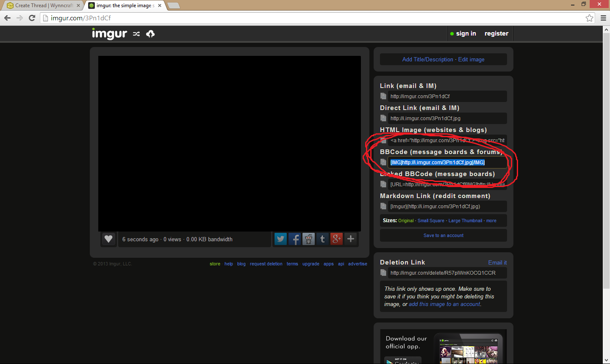Click request deletion footer link
The width and height of the screenshot is (610, 364).
(x=266, y=264)
